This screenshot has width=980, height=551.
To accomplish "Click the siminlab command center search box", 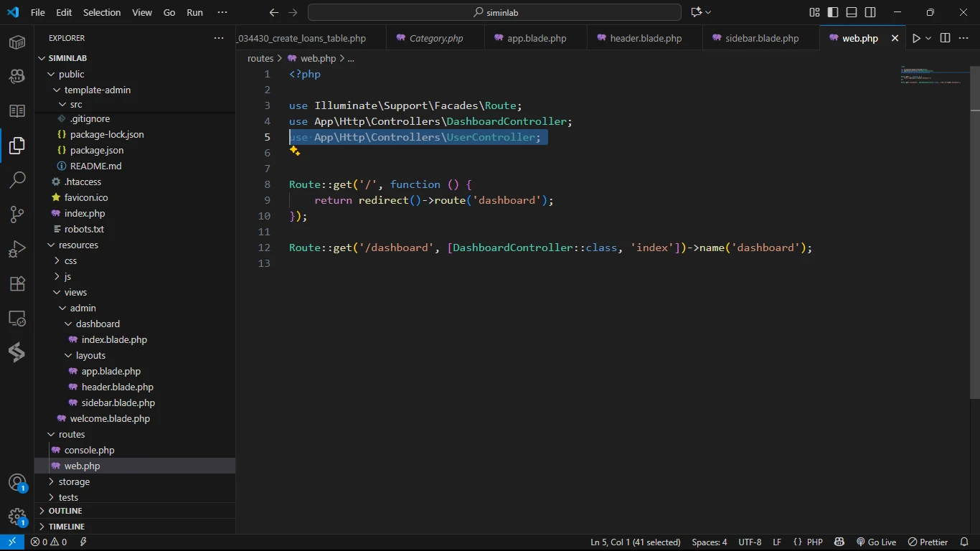I will coord(494,12).
